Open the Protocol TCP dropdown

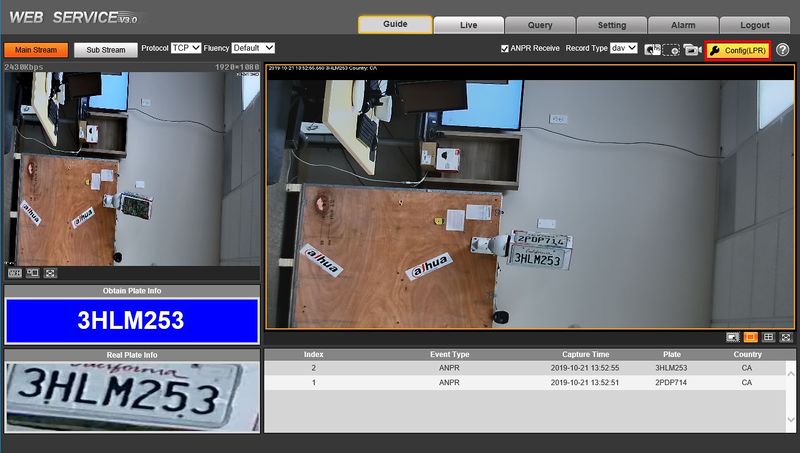pos(186,48)
